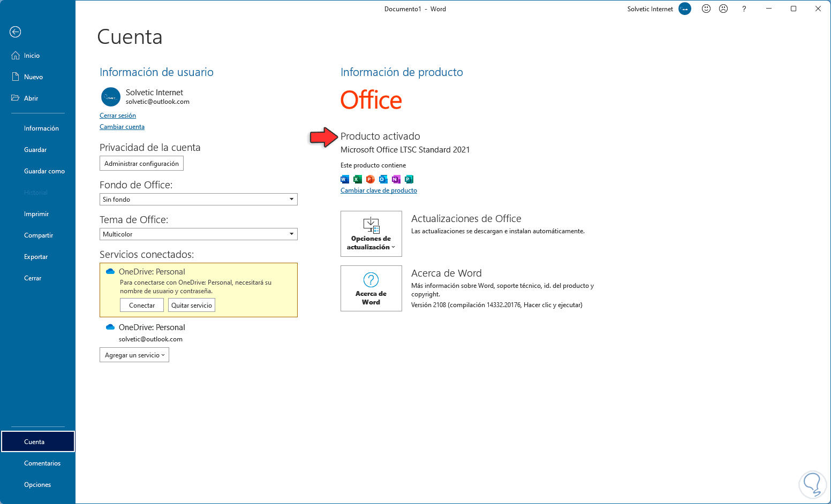Viewport: 831px width, 504px height.
Task: Open the Imprimir page
Action: 37,214
